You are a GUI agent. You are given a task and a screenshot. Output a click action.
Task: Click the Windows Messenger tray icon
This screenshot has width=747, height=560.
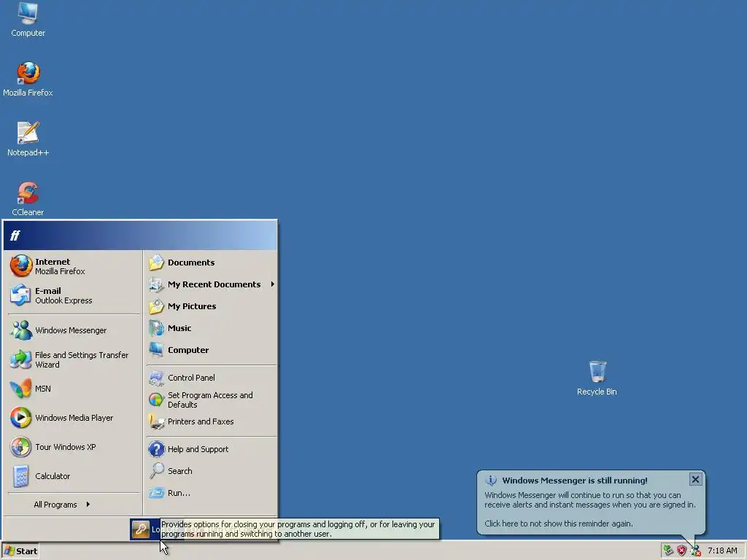coord(695,551)
